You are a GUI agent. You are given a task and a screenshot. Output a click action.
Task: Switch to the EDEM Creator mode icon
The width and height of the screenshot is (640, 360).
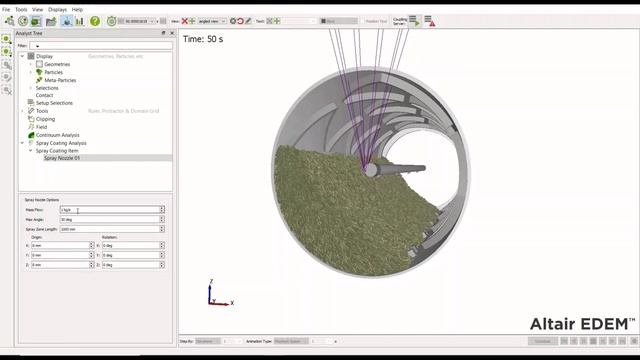9,21
